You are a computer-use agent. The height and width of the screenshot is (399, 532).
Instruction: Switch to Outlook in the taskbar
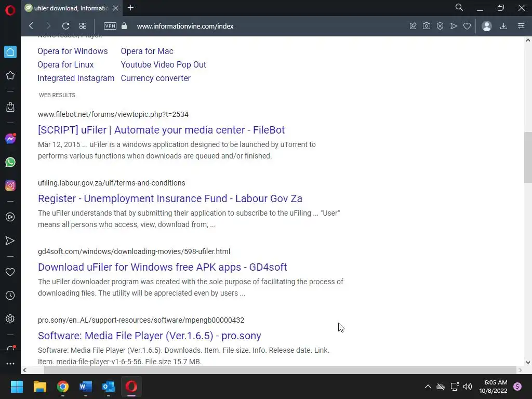point(109,387)
